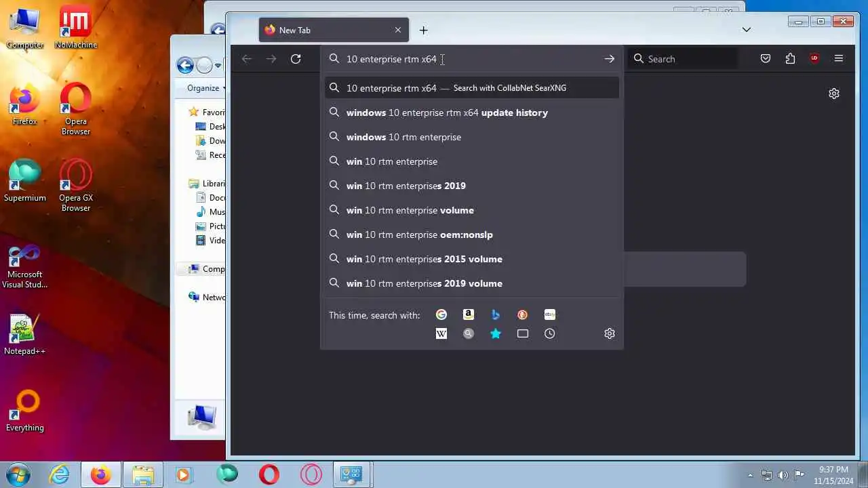This screenshot has width=868, height=488.
Task: Open Computer desktop icon
Action: click(25, 28)
